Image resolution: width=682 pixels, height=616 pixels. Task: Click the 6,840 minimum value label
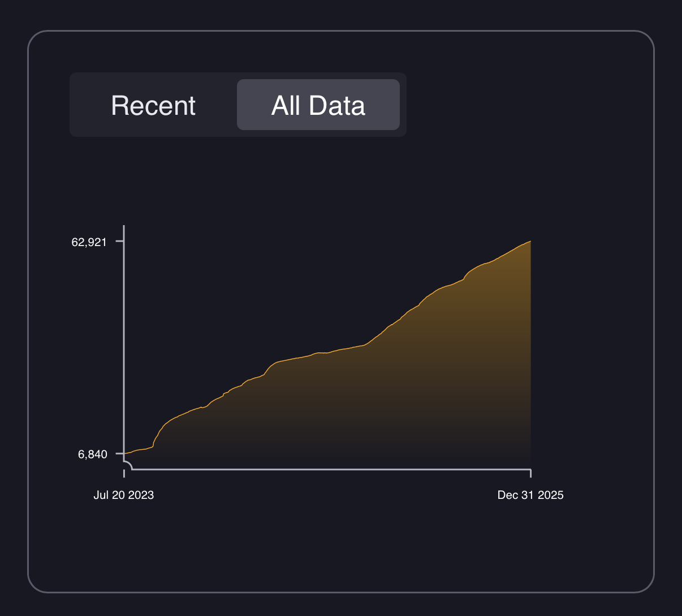(93, 454)
